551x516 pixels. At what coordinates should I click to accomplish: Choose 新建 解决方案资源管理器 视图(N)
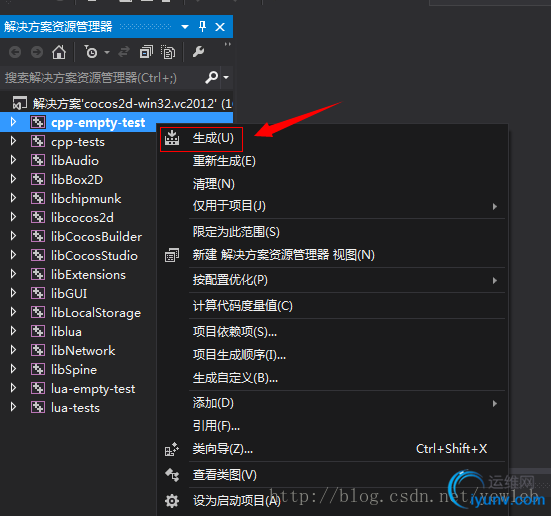[x=332, y=255]
